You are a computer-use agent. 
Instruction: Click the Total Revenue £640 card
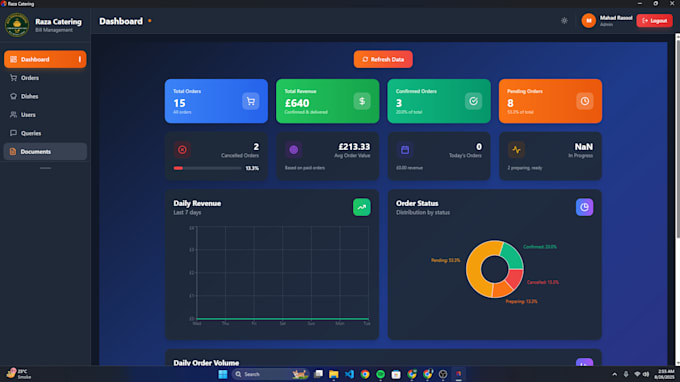click(327, 101)
